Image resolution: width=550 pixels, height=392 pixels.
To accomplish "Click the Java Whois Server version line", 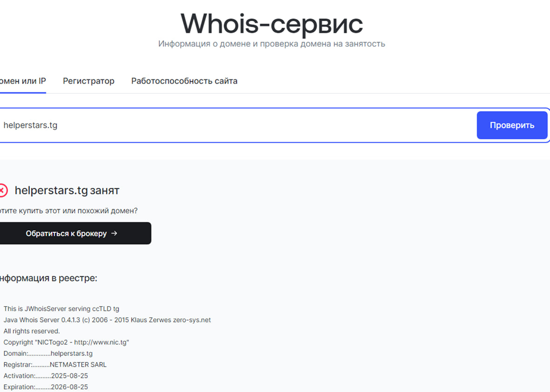I will coord(107,320).
